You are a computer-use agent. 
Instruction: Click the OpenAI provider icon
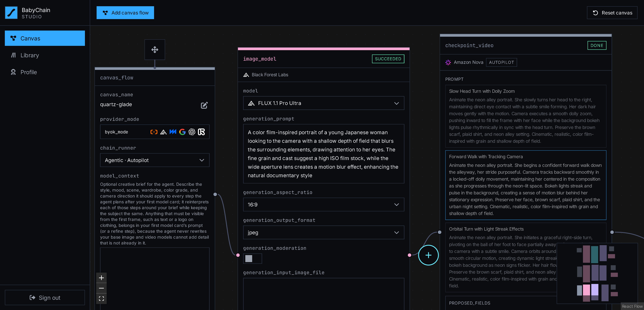point(192,132)
